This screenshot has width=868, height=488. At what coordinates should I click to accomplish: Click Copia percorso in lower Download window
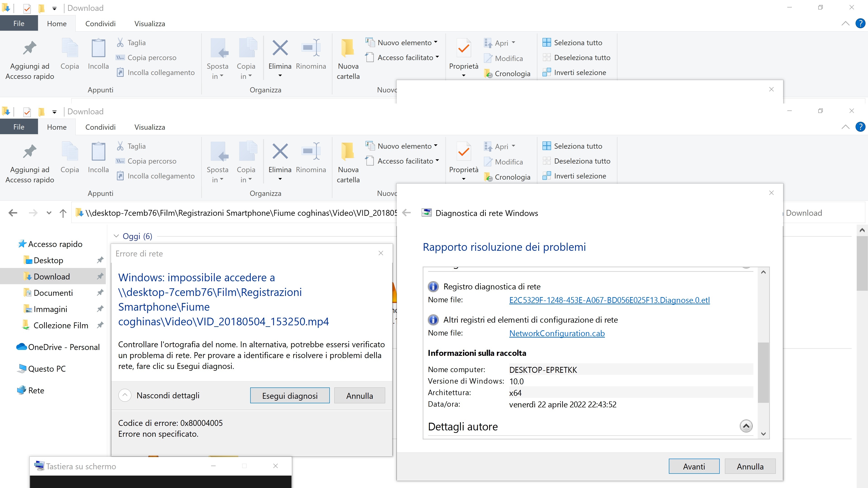click(146, 161)
